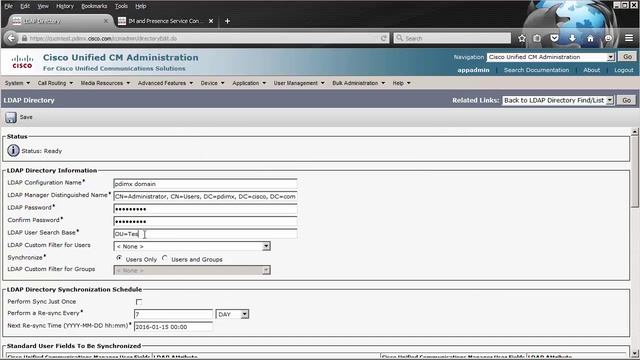Expand the Help menu in Cisco navbar
The image size is (640, 360).
(401, 83)
